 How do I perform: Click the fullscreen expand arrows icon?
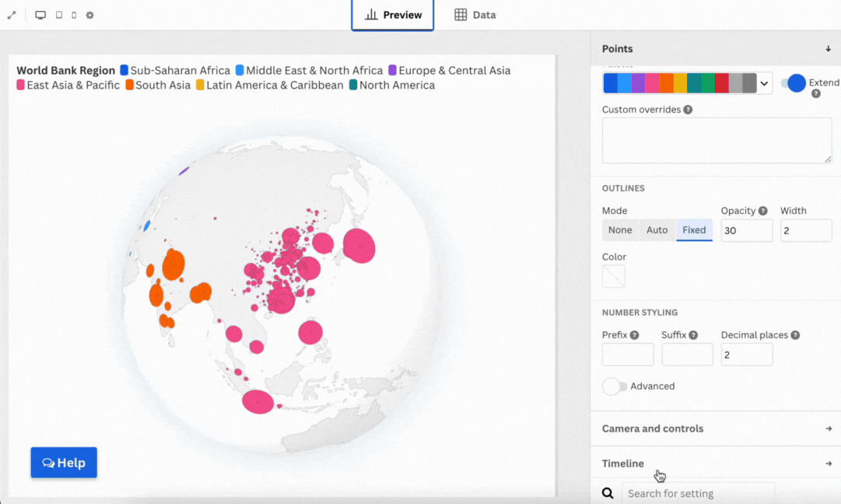(12, 15)
